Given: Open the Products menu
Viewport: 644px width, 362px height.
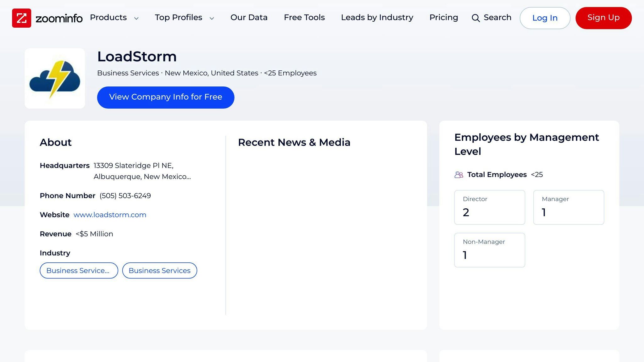Looking at the screenshot, I should click(108, 17).
